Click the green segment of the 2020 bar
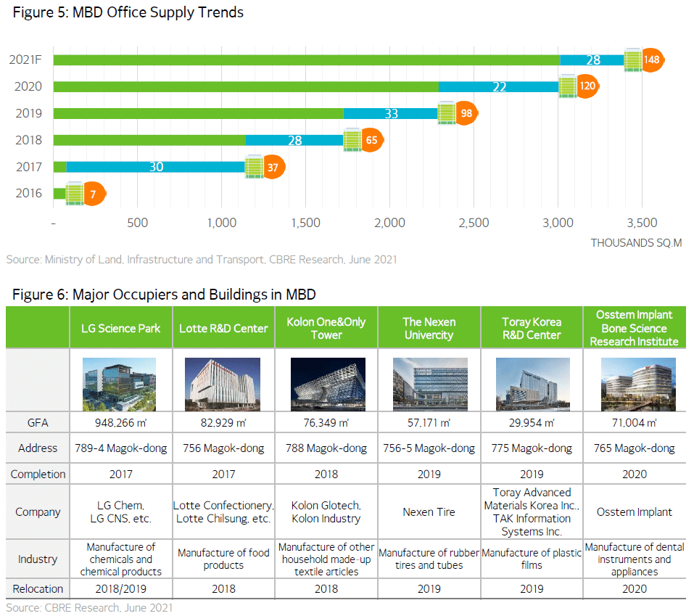 [246, 87]
